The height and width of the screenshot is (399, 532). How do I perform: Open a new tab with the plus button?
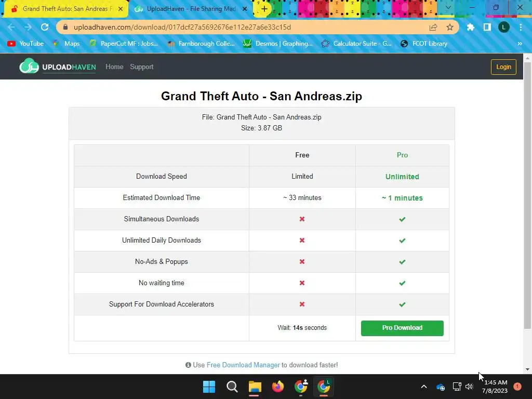point(264,9)
